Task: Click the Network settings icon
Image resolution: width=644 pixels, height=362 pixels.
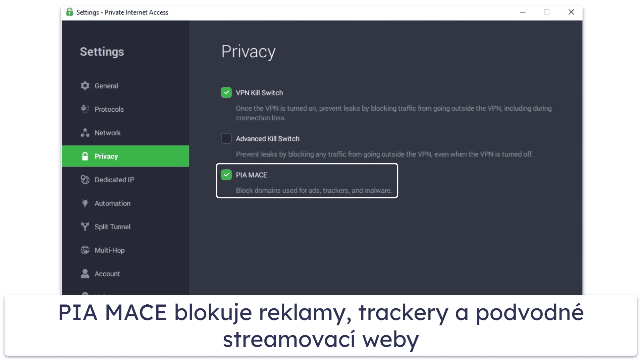Action: pyautogui.click(x=86, y=132)
